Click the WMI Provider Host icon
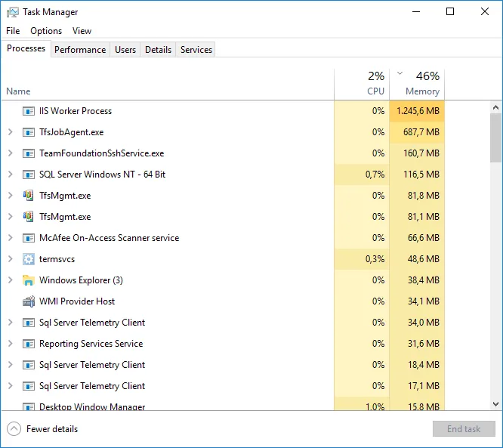The image size is (503, 448). point(29,301)
